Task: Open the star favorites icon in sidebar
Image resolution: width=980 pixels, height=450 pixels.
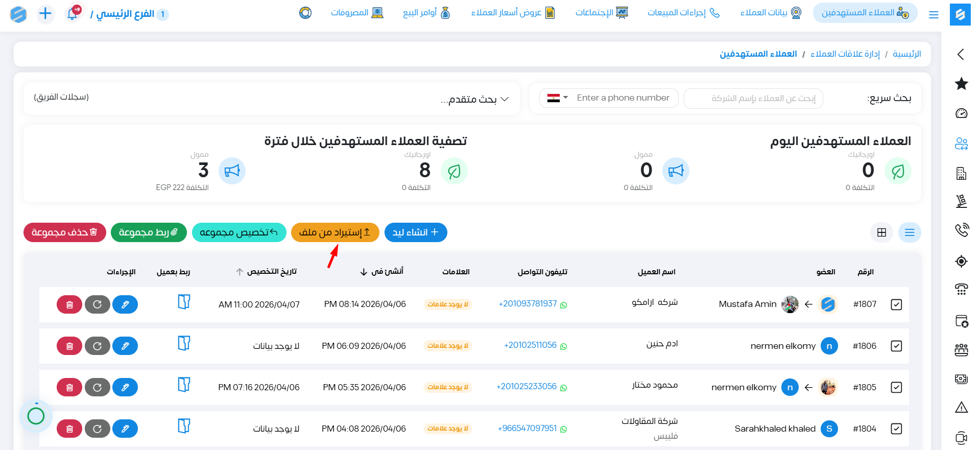Action: point(961,84)
